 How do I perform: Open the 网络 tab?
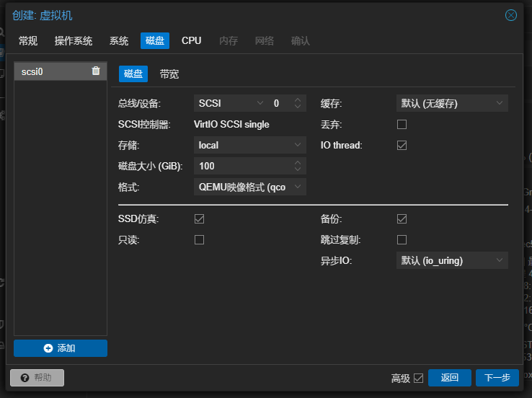tap(265, 40)
